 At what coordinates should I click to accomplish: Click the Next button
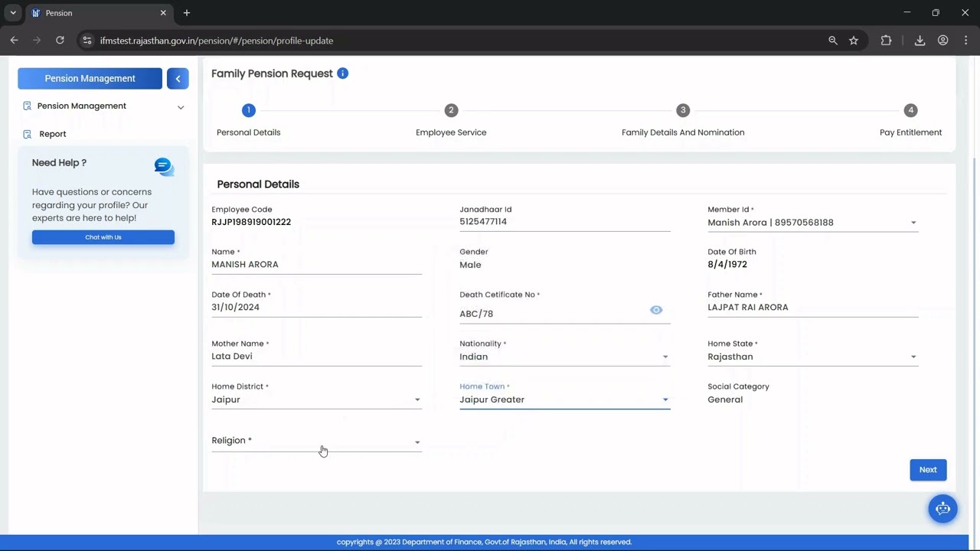[x=928, y=470]
